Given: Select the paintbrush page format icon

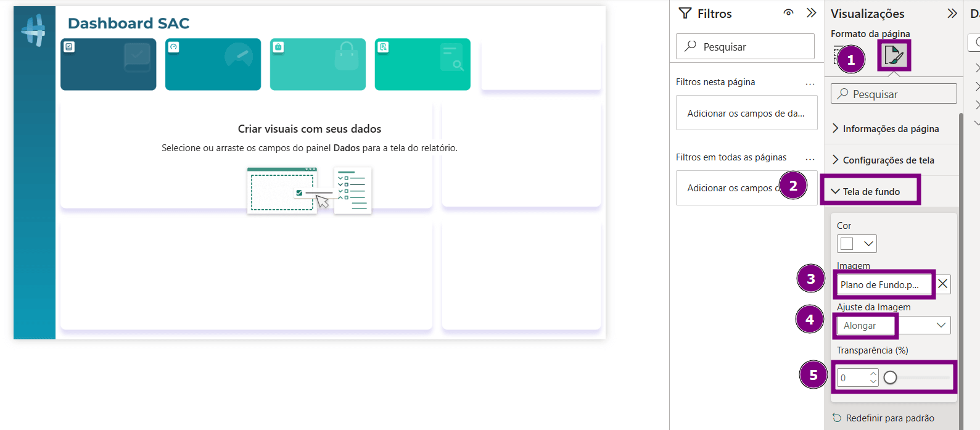Looking at the screenshot, I should point(894,56).
